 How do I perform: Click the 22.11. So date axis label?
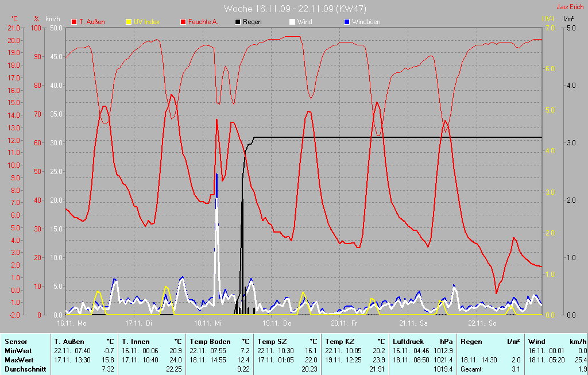[x=482, y=323]
